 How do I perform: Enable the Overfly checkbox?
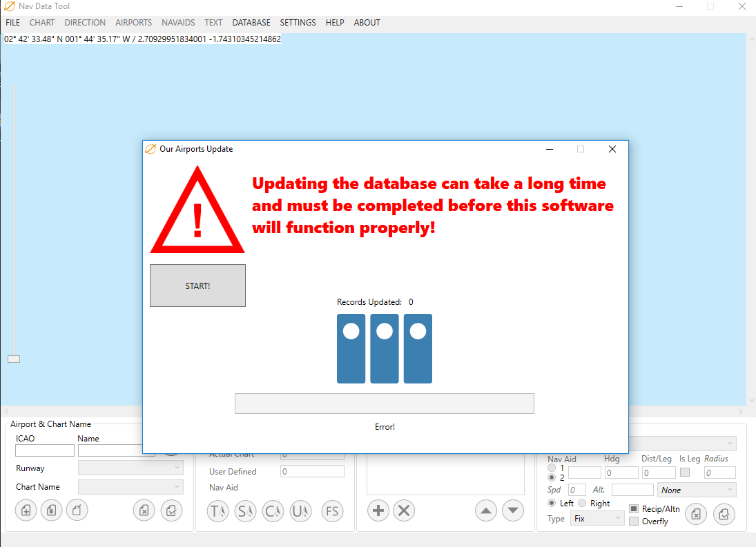(634, 521)
